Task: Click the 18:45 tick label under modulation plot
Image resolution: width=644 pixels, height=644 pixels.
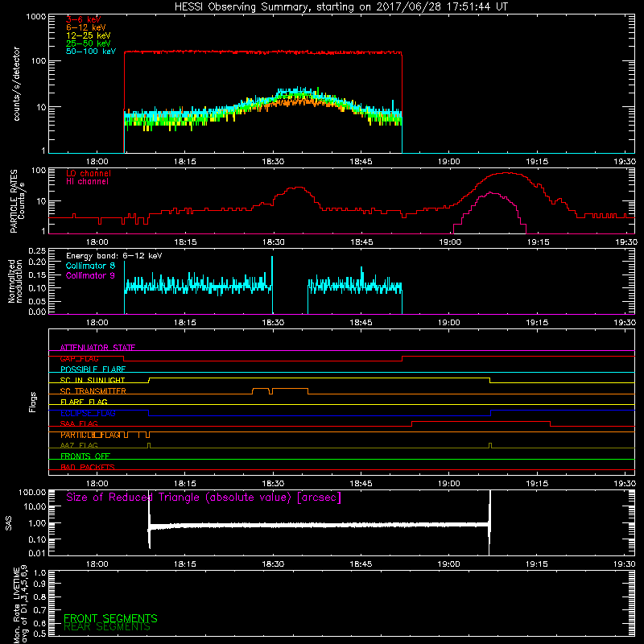Action: tap(361, 323)
